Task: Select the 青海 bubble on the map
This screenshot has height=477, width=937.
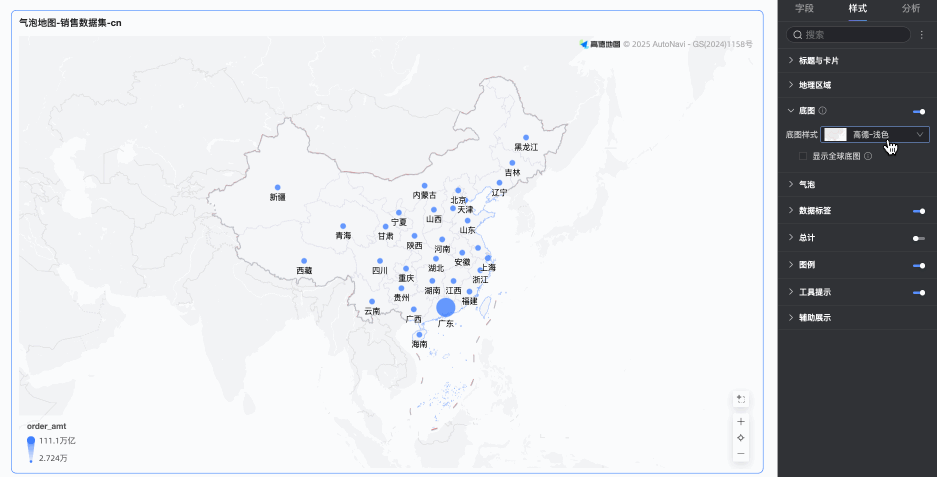Action: tap(343, 227)
